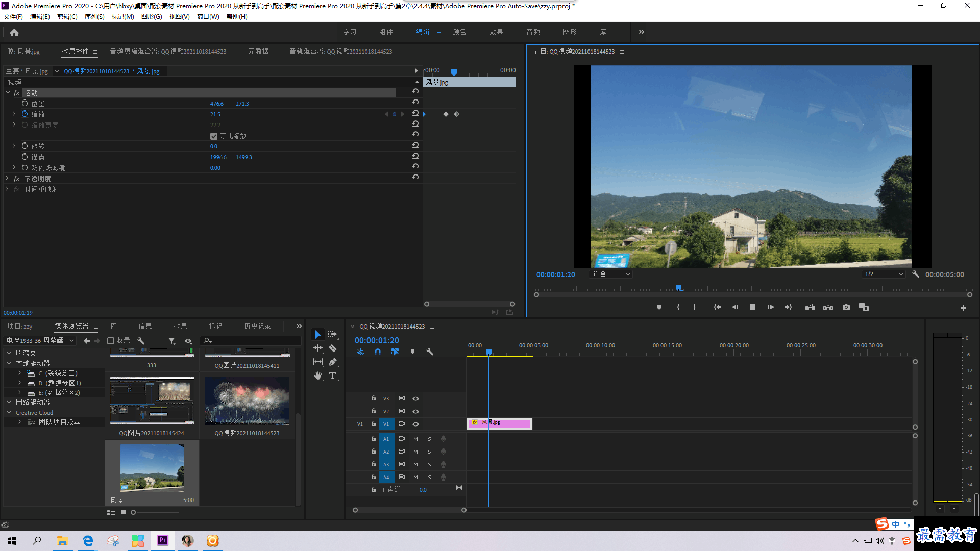Click the Home icon
The width and height of the screenshot is (980, 551).
click(14, 32)
